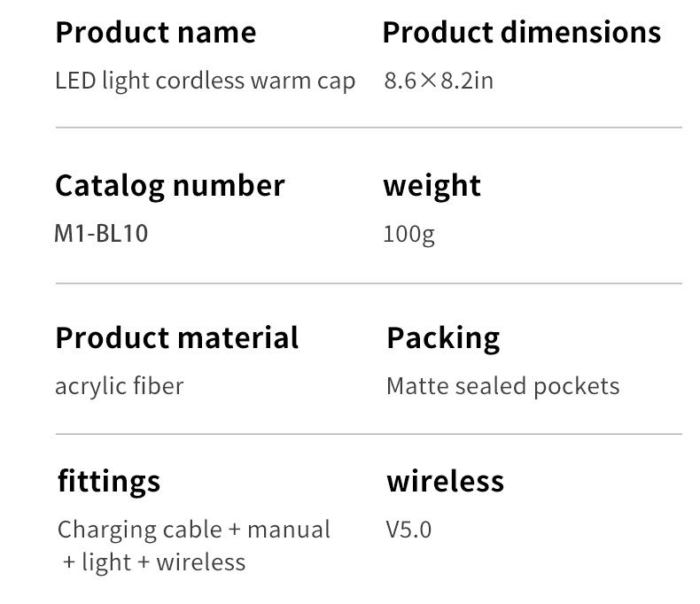Select the 8.6×8.2in dimensions value
This screenshot has height=604, width=700.
pyautogui.click(x=439, y=81)
